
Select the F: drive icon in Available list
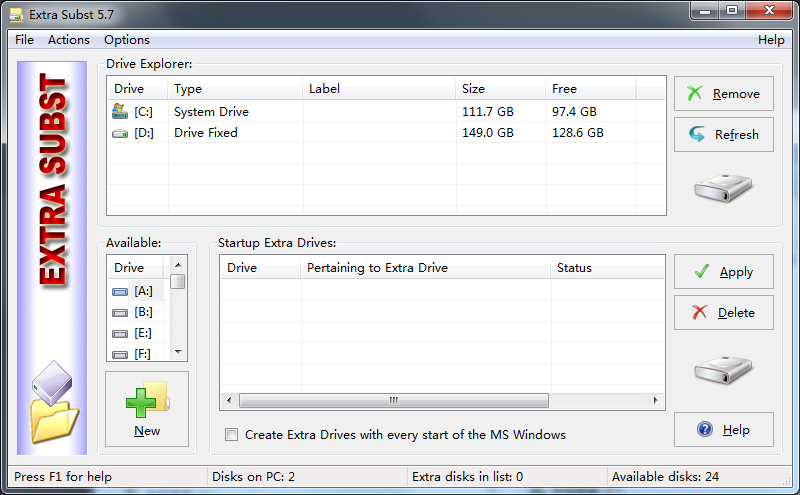pyautogui.click(x=120, y=354)
